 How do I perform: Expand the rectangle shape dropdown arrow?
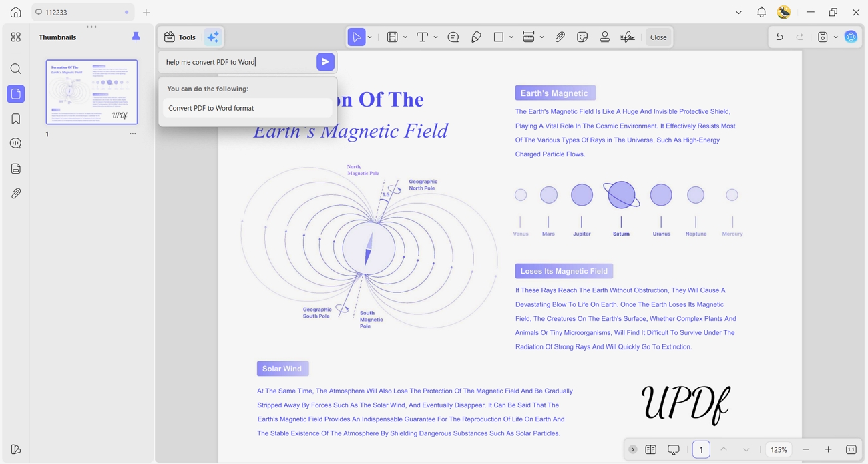pos(511,37)
